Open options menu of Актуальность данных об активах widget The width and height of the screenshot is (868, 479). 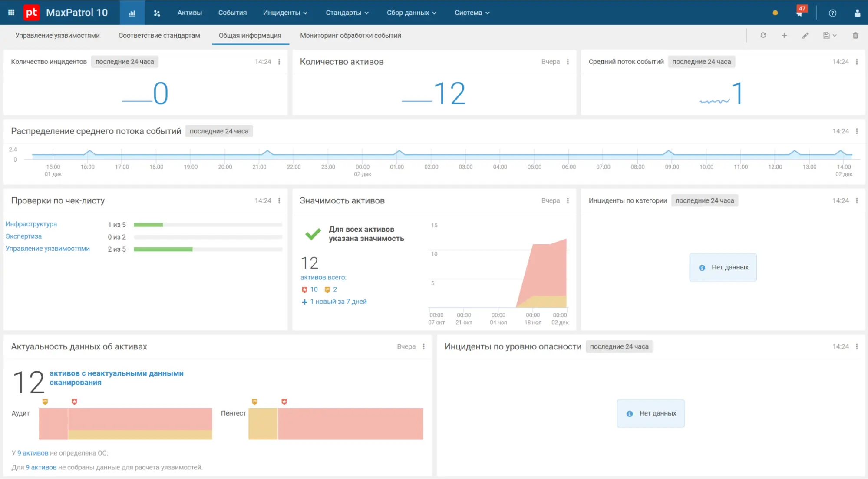[x=424, y=346]
